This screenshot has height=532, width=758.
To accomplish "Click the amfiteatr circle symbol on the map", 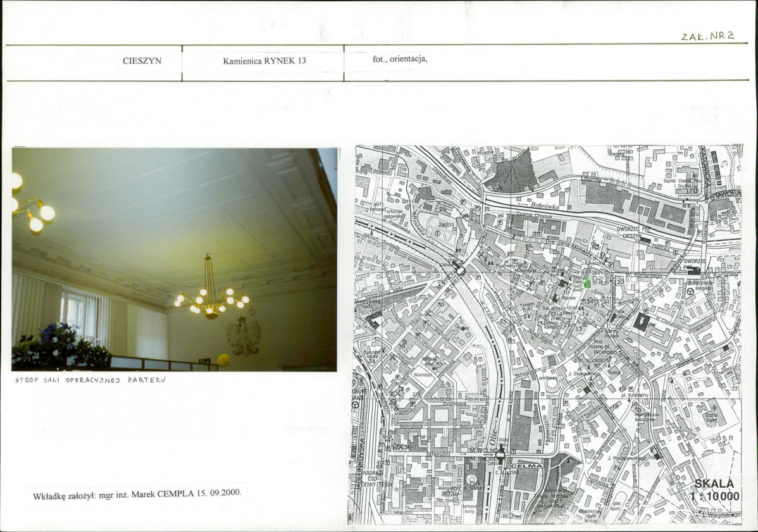I will coord(552,383).
